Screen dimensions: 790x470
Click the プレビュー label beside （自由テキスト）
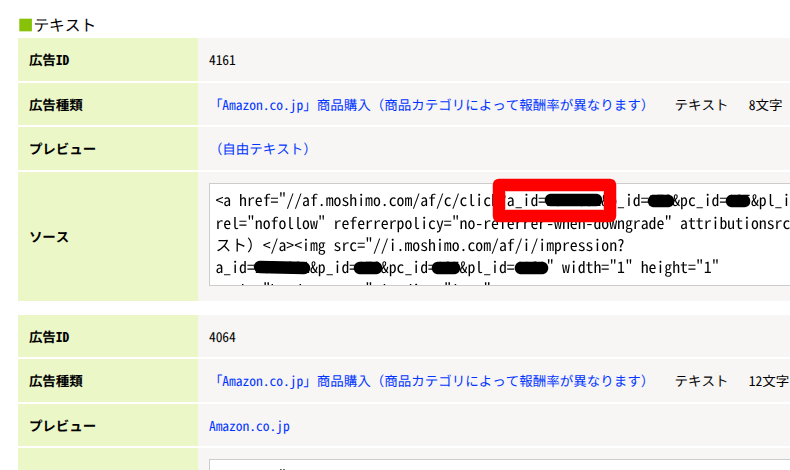click(62, 149)
